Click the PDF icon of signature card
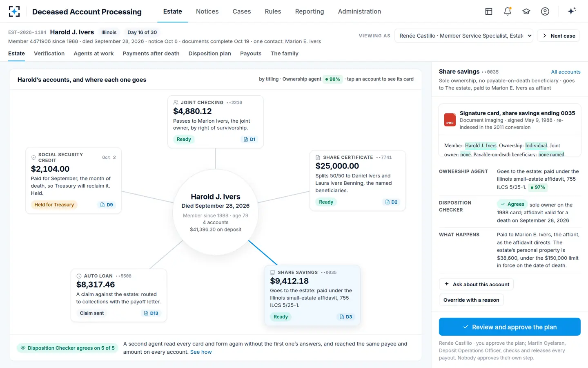This screenshot has width=588, height=368. point(450,120)
